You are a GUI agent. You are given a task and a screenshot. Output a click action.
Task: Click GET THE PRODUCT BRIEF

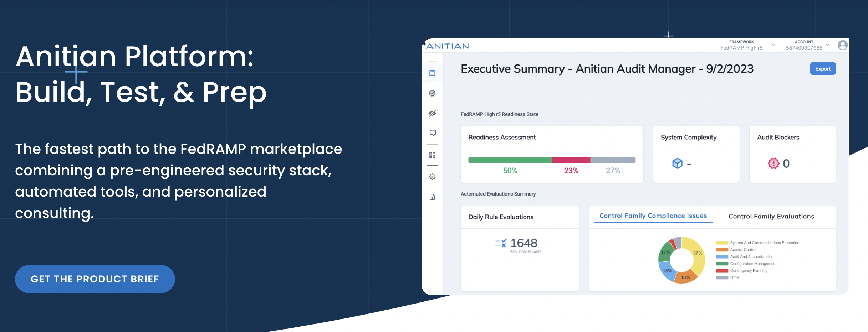pos(95,279)
